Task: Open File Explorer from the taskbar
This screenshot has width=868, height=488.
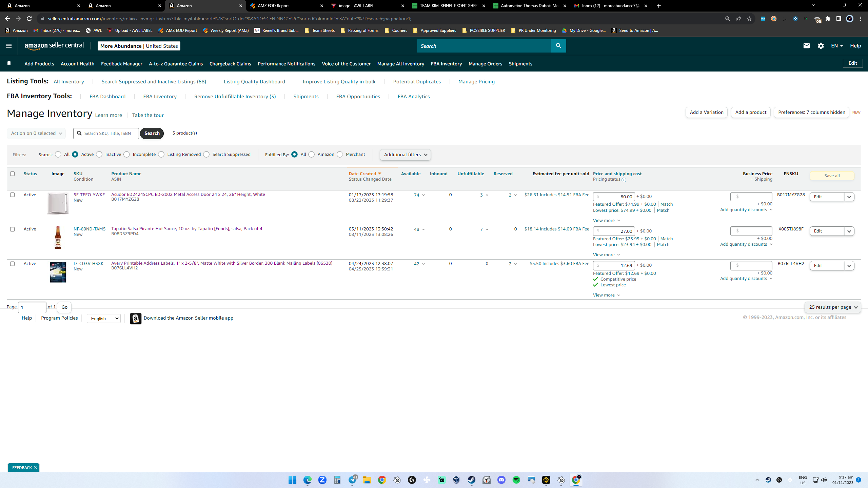Action: [x=367, y=480]
